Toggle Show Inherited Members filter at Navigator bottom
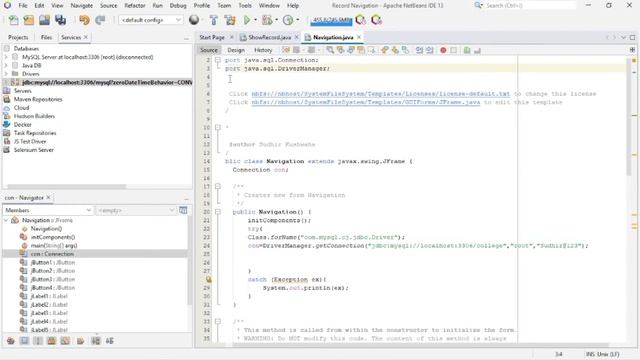Viewport: 640px width, 360px height. 11,341
